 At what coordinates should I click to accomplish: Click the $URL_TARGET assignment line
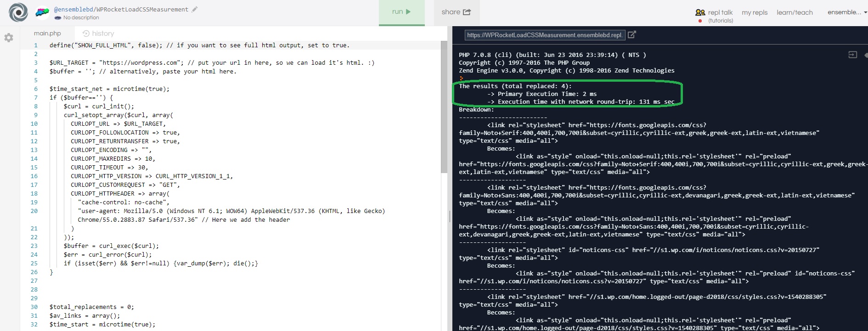pyautogui.click(x=212, y=63)
